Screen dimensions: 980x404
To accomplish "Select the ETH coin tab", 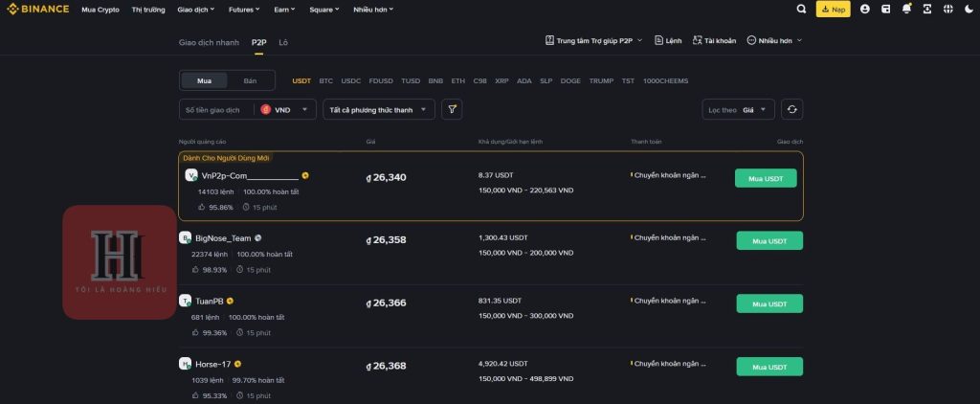I will tap(458, 80).
